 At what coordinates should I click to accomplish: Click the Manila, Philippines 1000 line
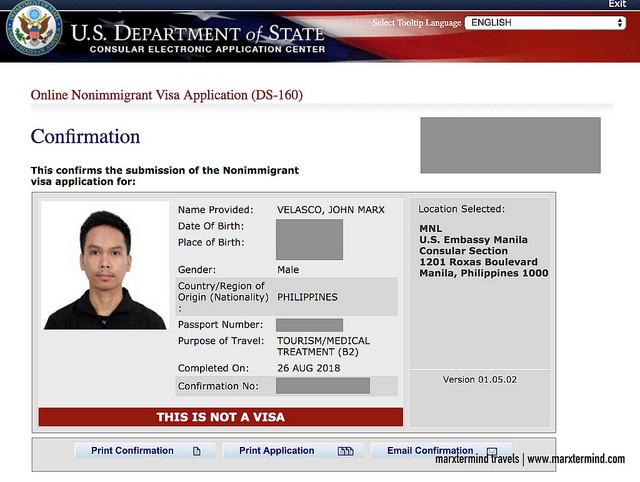point(484,273)
